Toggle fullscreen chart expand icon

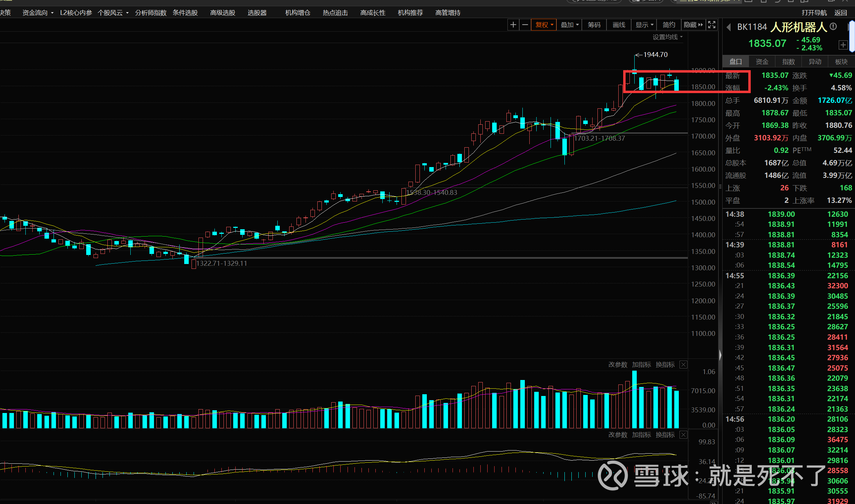[712, 25]
